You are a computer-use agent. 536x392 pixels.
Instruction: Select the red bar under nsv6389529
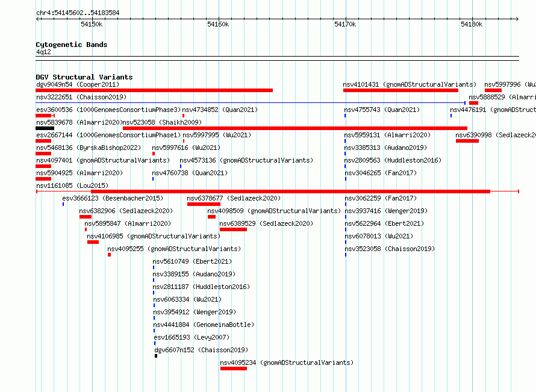click(x=233, y=229)
